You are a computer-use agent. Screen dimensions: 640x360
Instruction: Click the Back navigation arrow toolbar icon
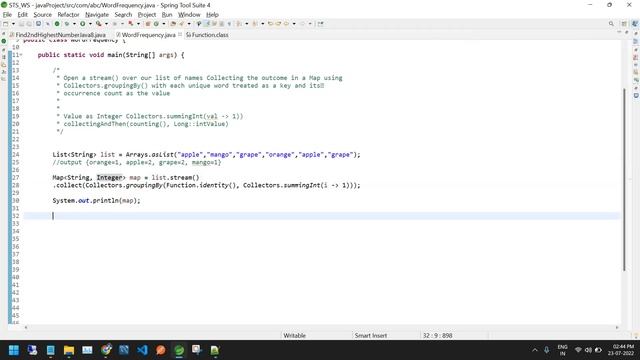(x=286, y=24)
